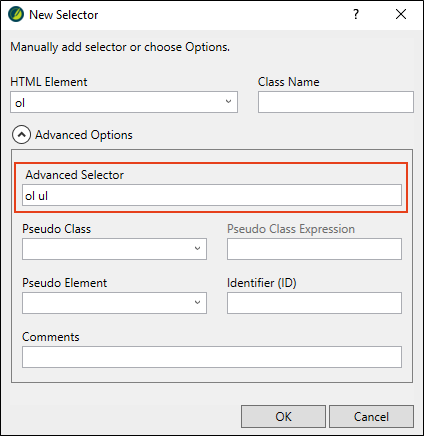
Task: Expand the Pseudo Class dropdown arrow
Action: tap(197, 248)
